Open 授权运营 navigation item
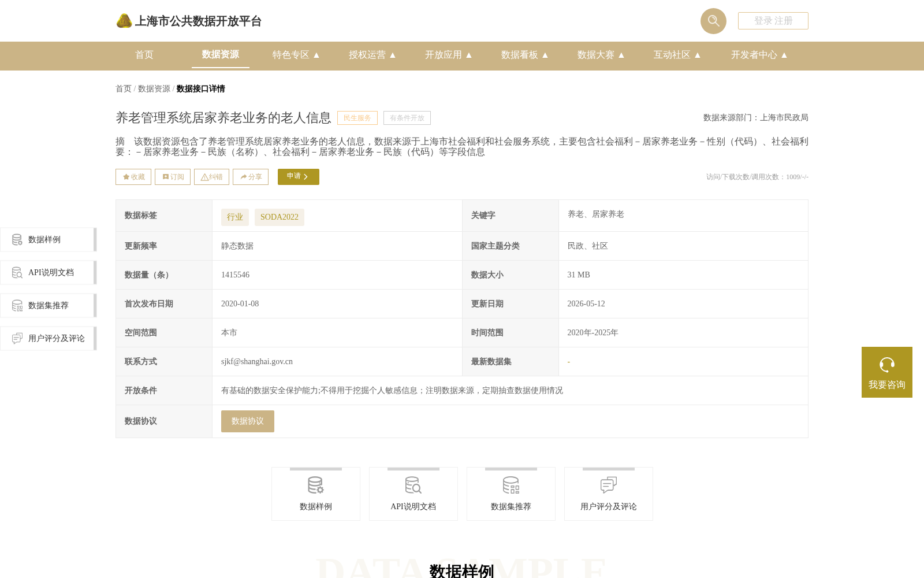Image resolution: width=924 pixels, height=578 pixels. (x=367, y=55)
